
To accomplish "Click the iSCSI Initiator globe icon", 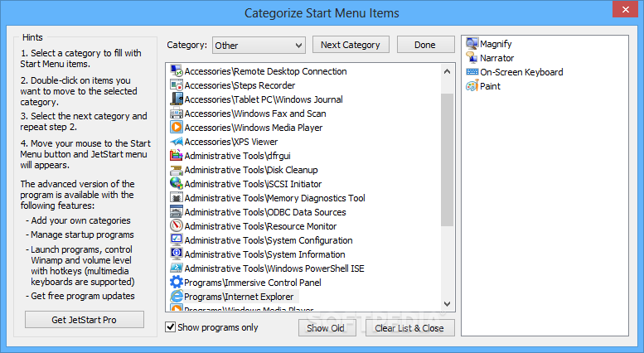I will point(177,183).
